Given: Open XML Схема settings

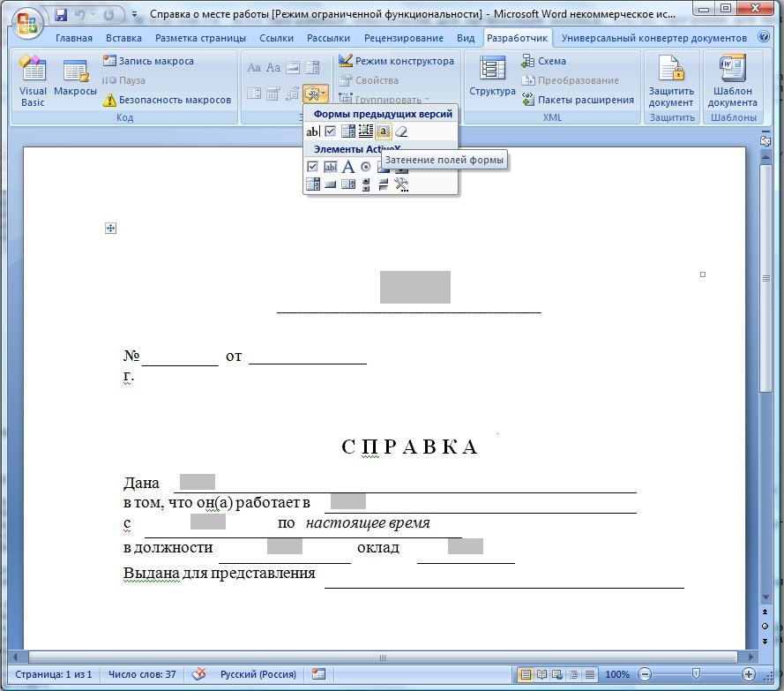Looking at the screenshot, I should coord(543,61).
